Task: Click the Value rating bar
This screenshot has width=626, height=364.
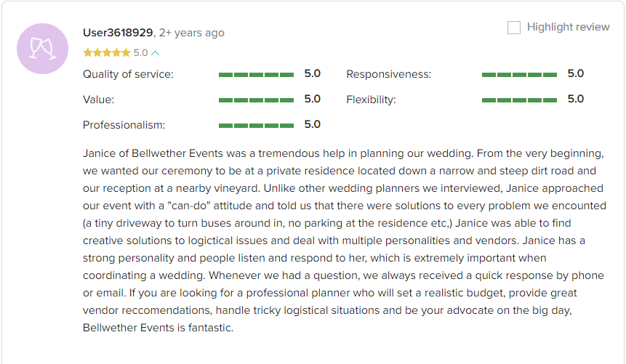Action: [x=257, y=100]
